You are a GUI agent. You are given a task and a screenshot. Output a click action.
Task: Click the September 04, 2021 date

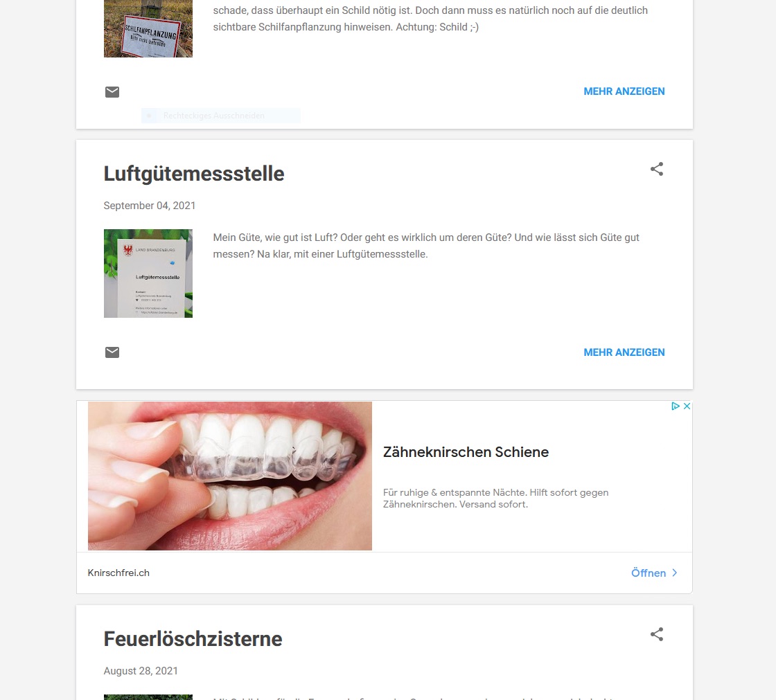pyautogui.click(x=150, y=206)
